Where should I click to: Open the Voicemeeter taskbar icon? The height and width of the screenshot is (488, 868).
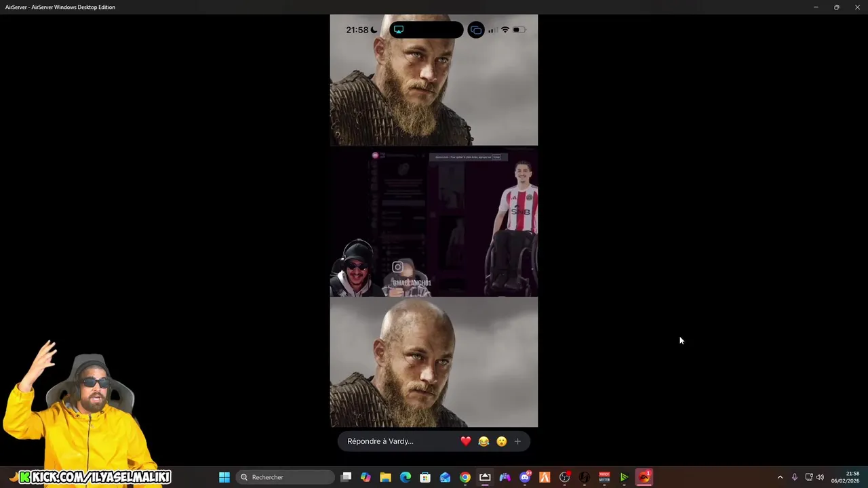604,477
